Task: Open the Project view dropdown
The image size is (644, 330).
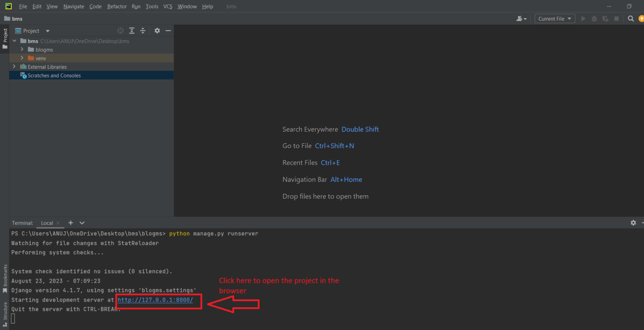Action: tap(47, 31)
